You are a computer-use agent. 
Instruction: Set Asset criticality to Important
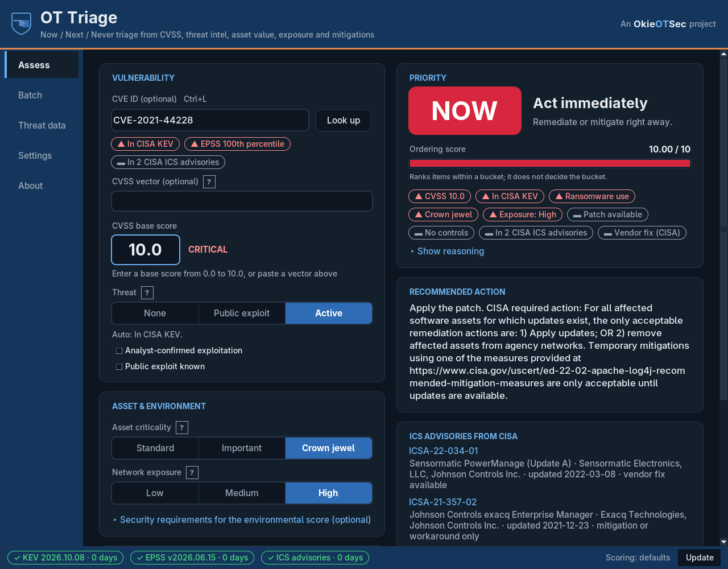point(242,448)
